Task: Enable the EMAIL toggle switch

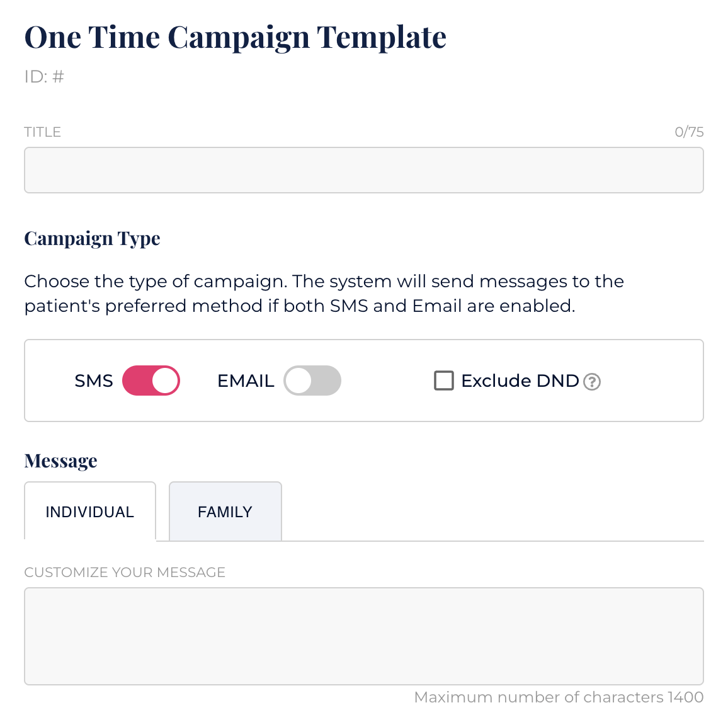Action: [x=312, y=381]
